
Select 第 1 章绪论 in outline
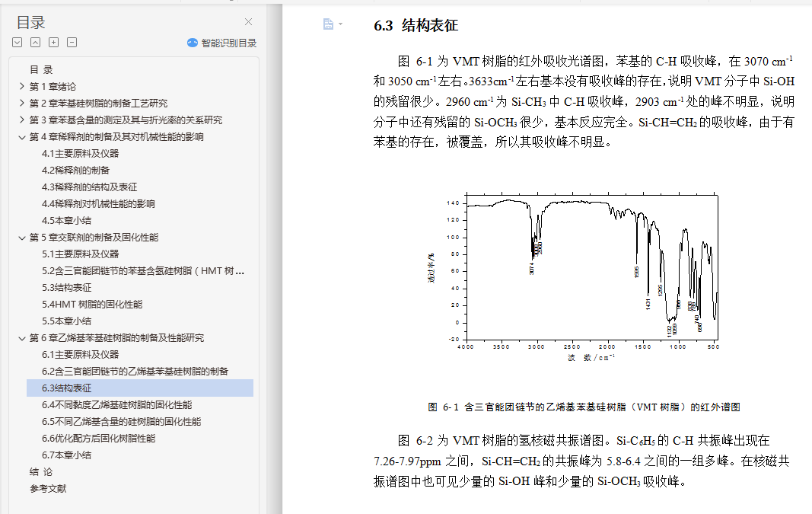coord(53,87)
